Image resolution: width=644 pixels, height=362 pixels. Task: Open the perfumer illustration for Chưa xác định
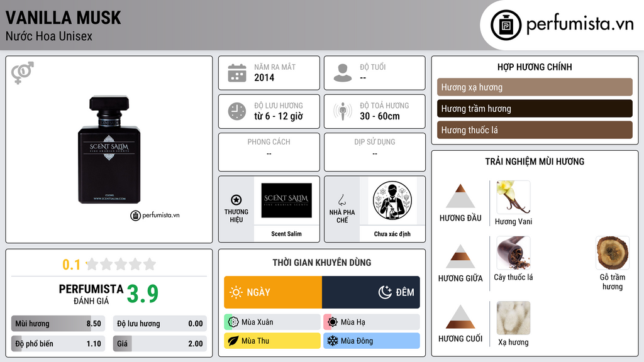click(392, 200)
